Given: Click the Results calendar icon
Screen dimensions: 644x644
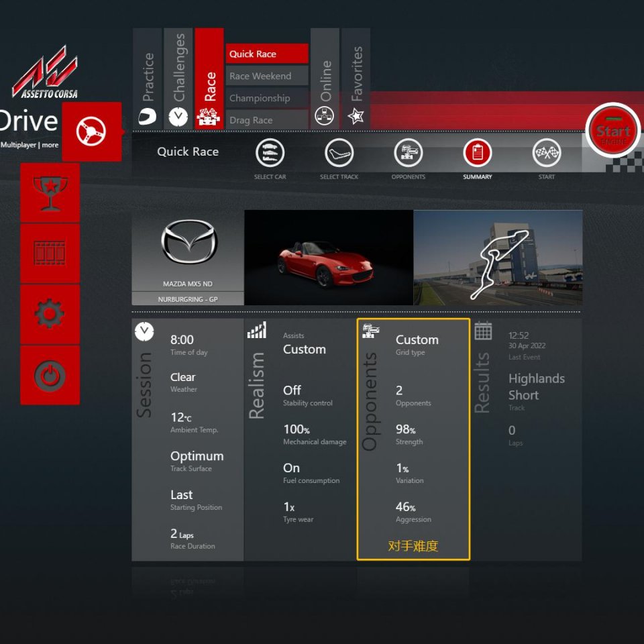Looking at the screenshot, I should pyautogui.click(x=483, y=331).
